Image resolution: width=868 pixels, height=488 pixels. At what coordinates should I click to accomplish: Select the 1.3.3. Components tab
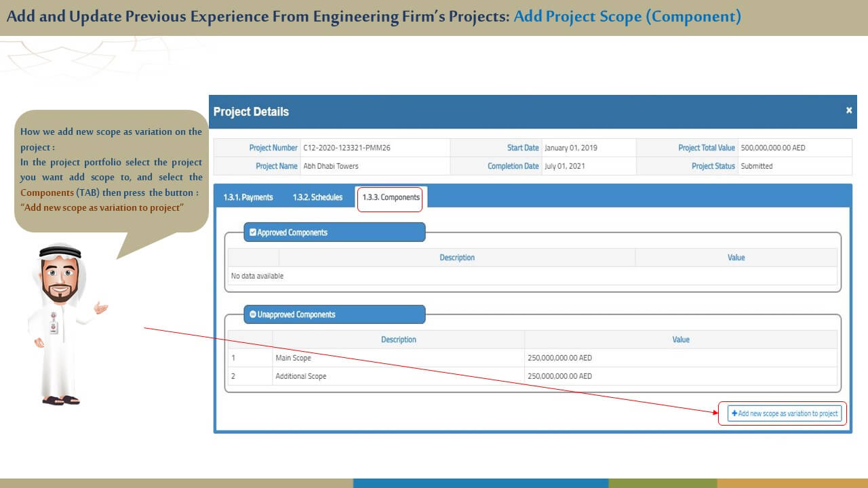click(x=391, y=197)
